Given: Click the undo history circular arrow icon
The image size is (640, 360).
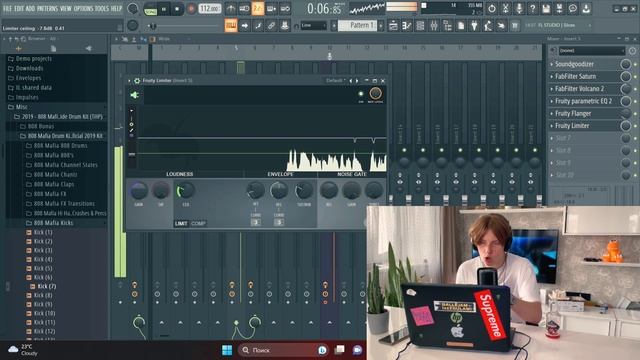Looking at the screenshot, I should pyautogui.click(x=492, y=8).
